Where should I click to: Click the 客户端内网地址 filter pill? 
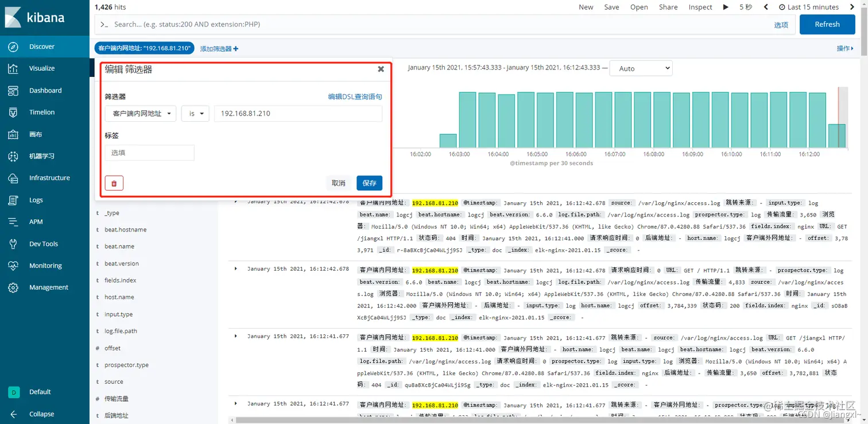[144, 48]
